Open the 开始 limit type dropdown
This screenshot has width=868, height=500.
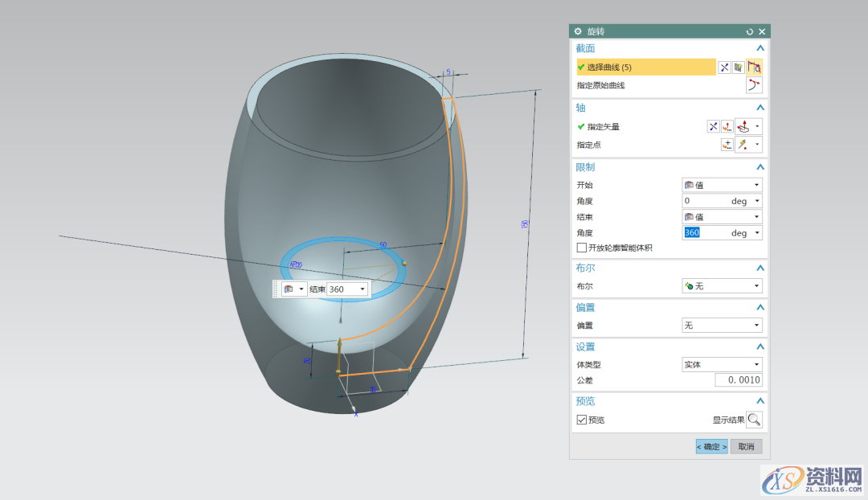tap(722, 185)
